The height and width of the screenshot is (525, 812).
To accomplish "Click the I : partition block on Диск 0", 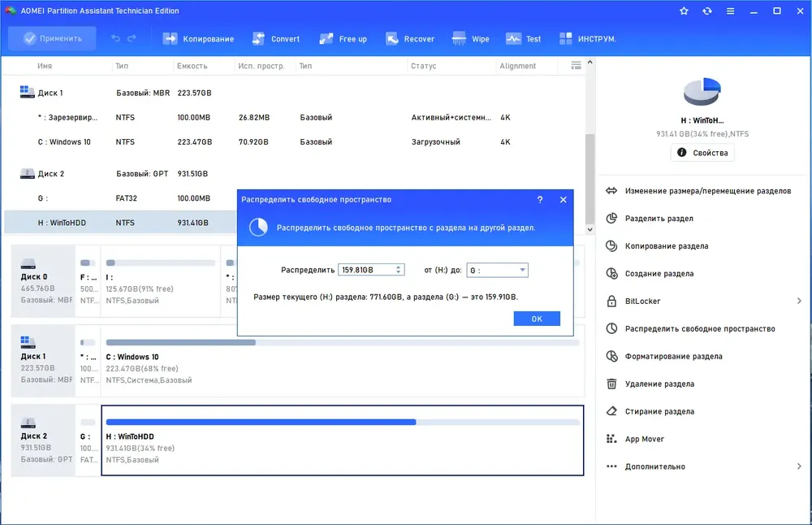I will (x=160, y=281).
